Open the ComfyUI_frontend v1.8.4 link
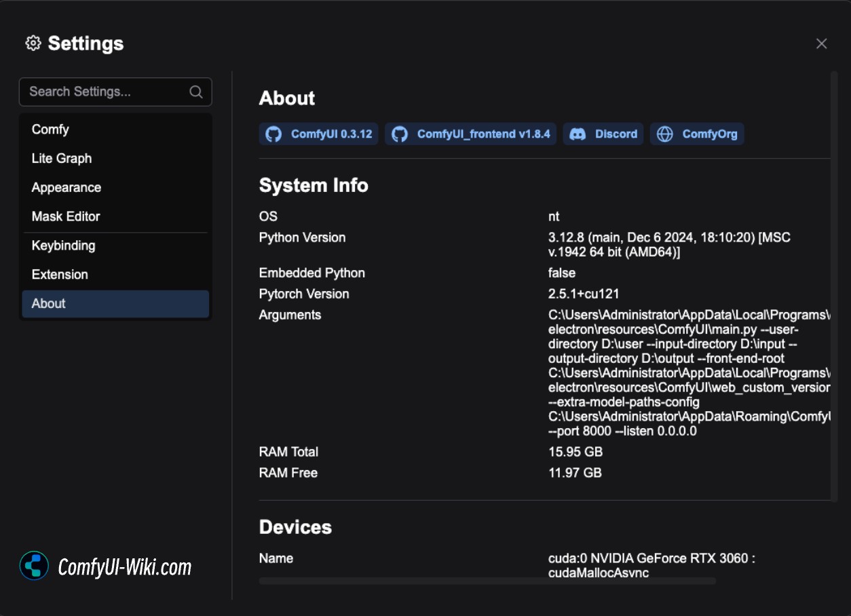Screen dimensions: 851x616 coord(471,134)
